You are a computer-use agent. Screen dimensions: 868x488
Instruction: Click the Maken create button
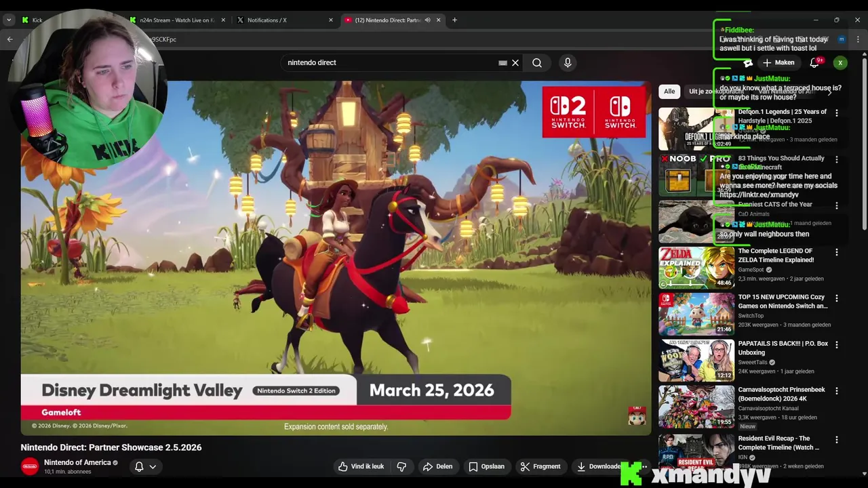point(778,62)
